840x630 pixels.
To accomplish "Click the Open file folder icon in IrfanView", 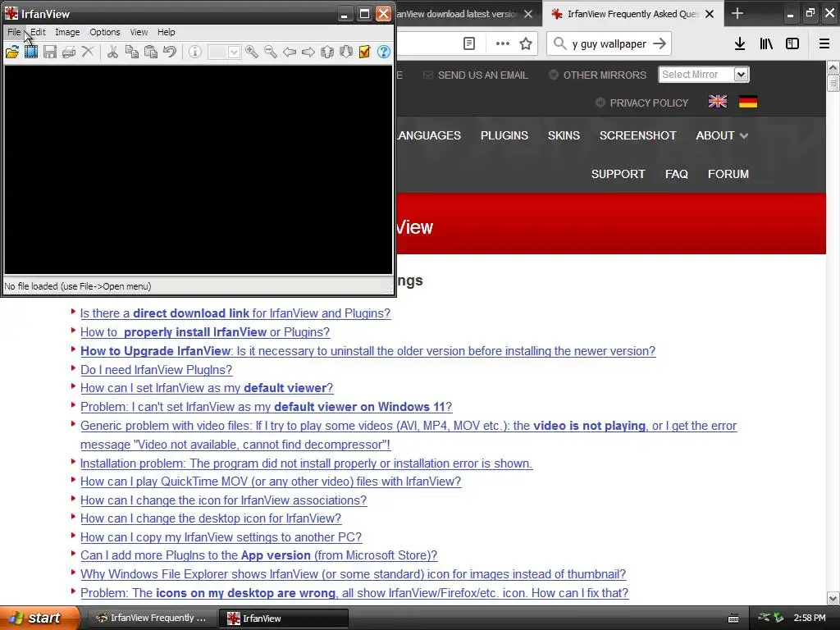I will 11,52.
